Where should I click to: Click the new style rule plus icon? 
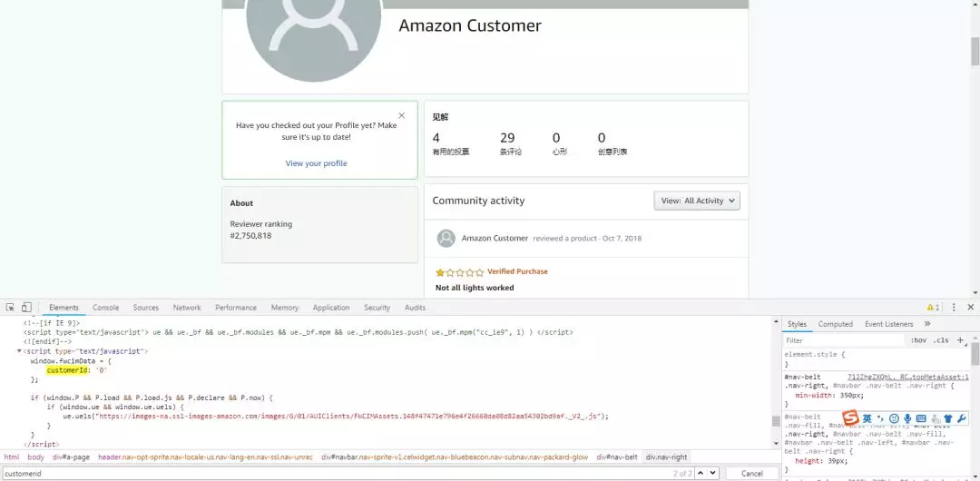tap(960, 340)
